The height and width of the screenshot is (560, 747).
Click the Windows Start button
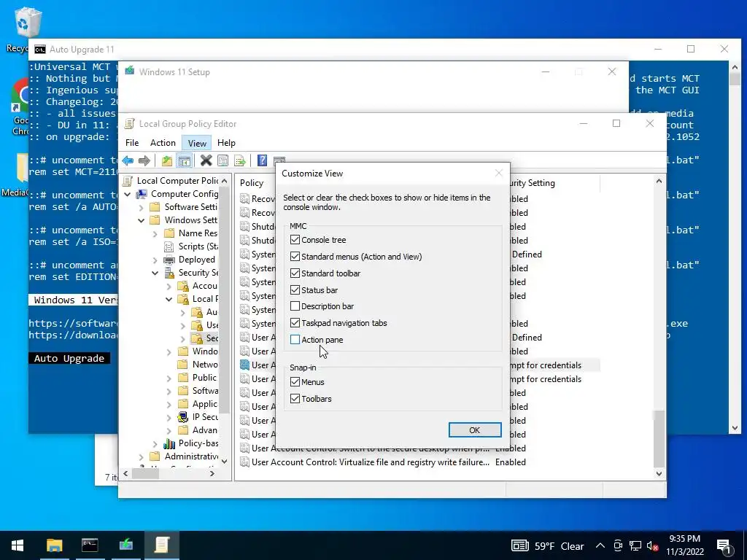[x=18, y=545]
